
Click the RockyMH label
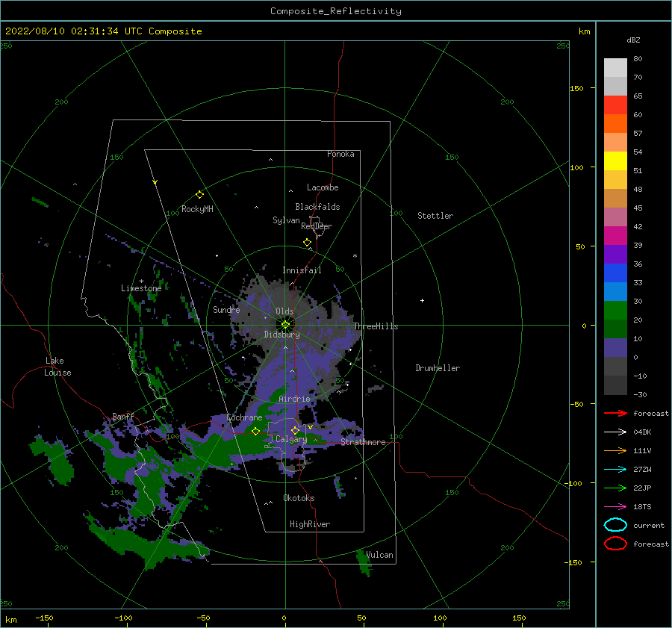click(197, 209)
